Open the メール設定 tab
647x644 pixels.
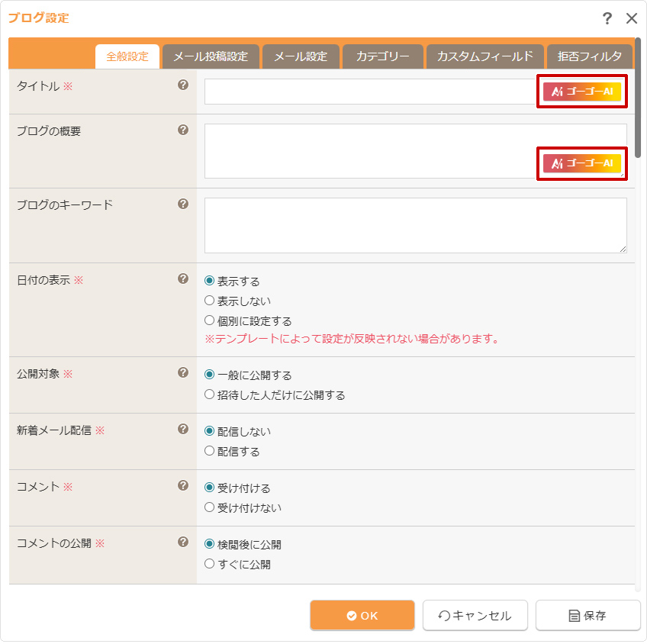[301, 56]
